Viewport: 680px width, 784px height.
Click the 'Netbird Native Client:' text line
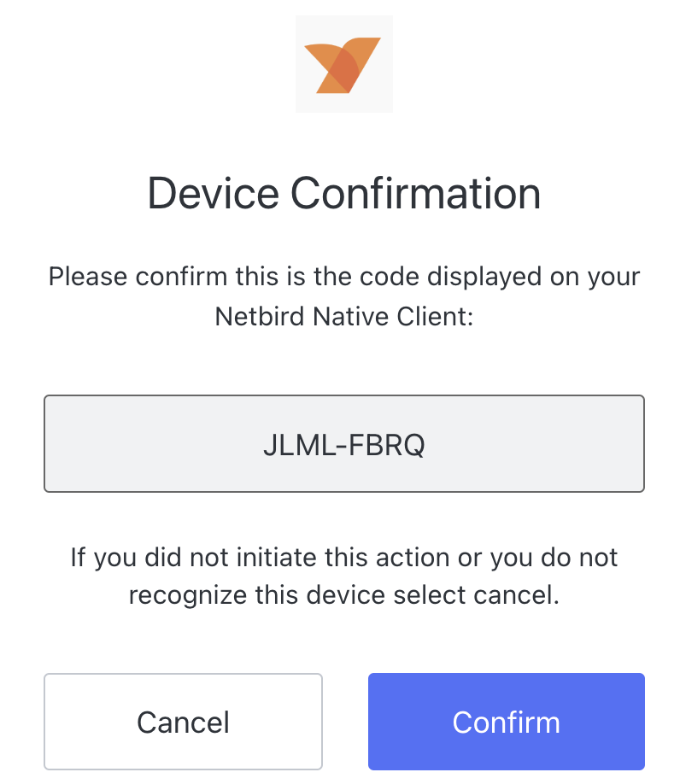(x=343, y=316)
